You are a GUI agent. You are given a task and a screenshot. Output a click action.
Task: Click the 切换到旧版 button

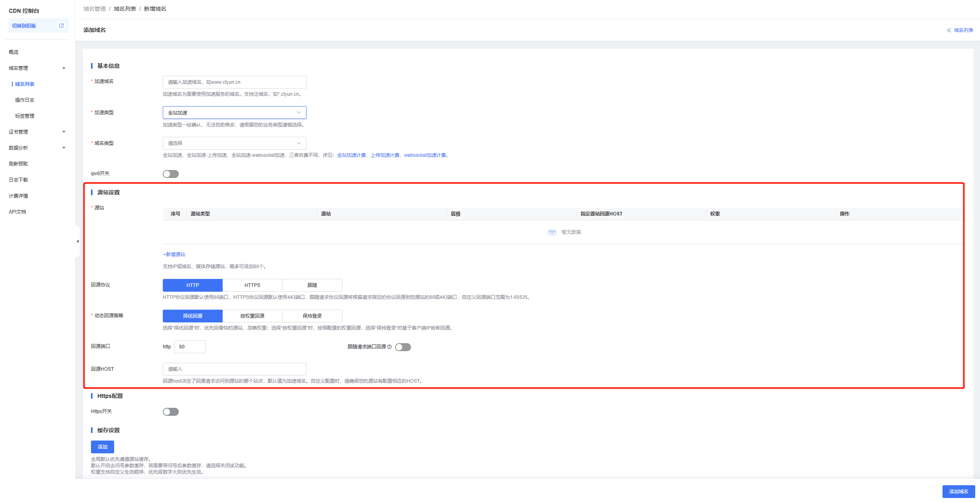[x=38, y=26]
